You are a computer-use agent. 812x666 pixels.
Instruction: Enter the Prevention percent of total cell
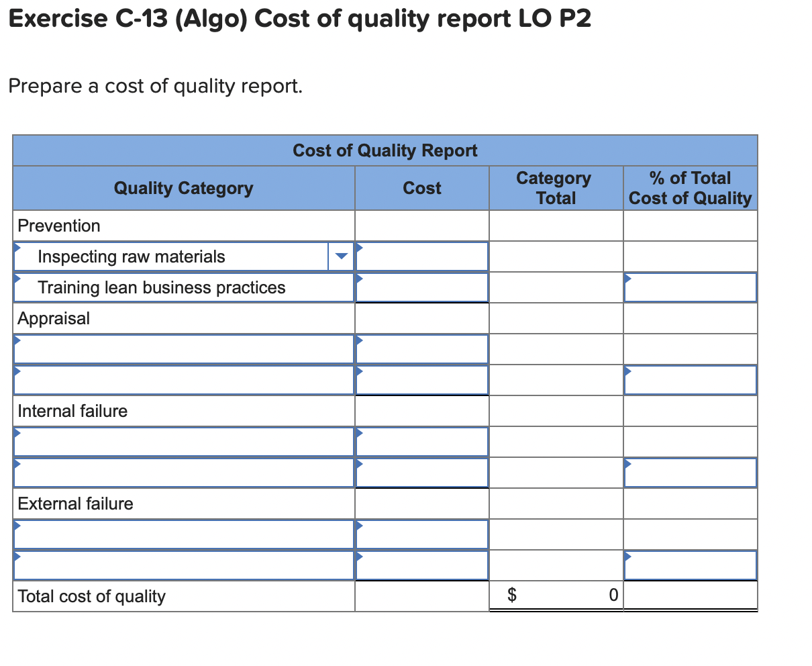click(690, 287)
